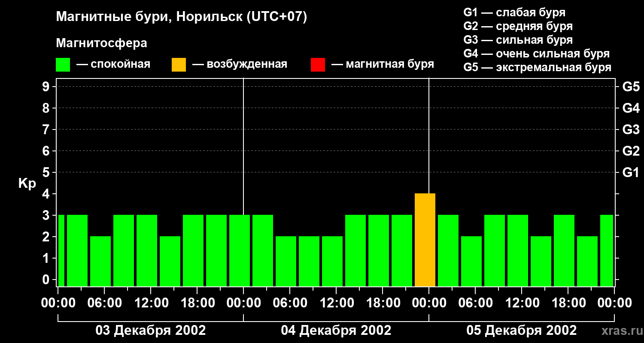Click the red magnetic storm legend swatch

318,65
